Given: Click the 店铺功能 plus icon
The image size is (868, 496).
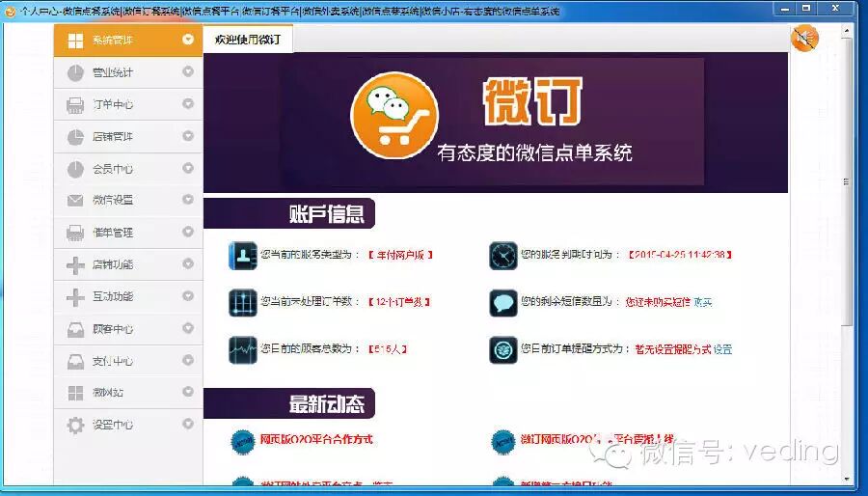Looking at the screenshot, I should tap(75, 264).
